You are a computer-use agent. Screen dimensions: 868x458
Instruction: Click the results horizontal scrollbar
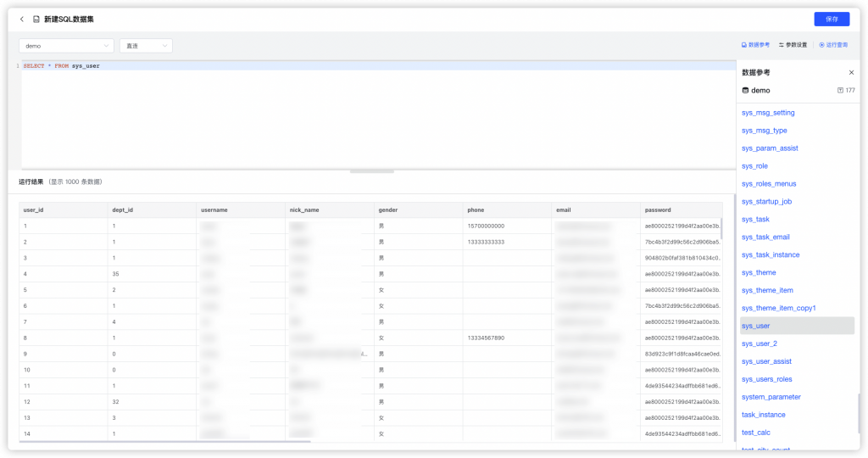point(165,441)
